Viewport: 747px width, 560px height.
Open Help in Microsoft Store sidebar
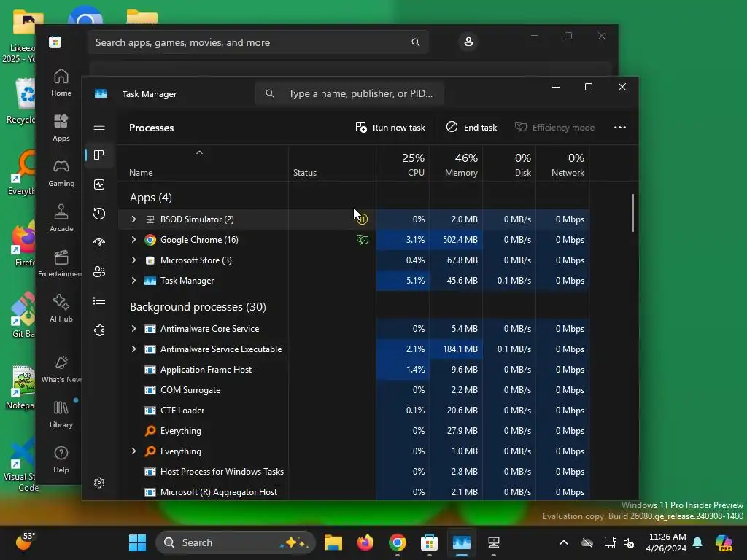point(61,459)
